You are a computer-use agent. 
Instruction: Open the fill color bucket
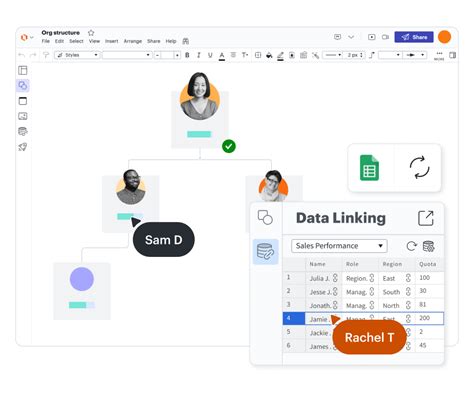pos(269,55)
